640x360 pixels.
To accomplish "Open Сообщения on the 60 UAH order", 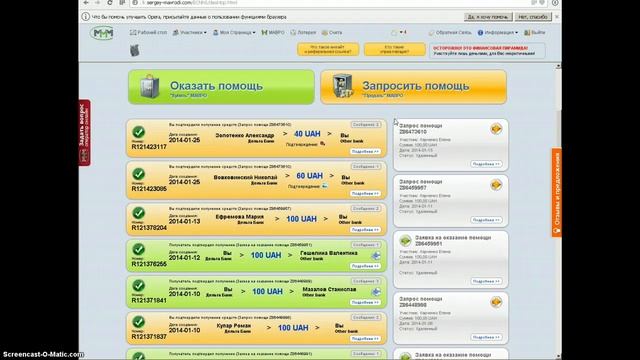I will point(366,167).
